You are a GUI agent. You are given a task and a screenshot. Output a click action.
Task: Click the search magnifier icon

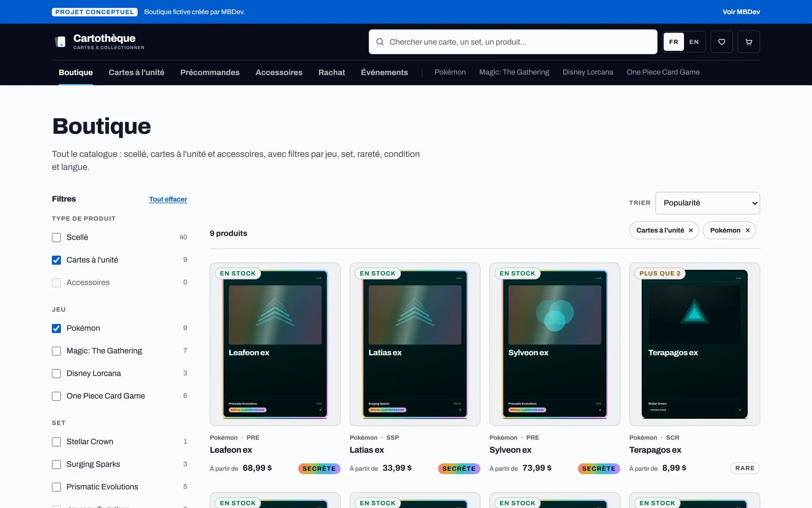pyautogui.click(x=380, y=42)
